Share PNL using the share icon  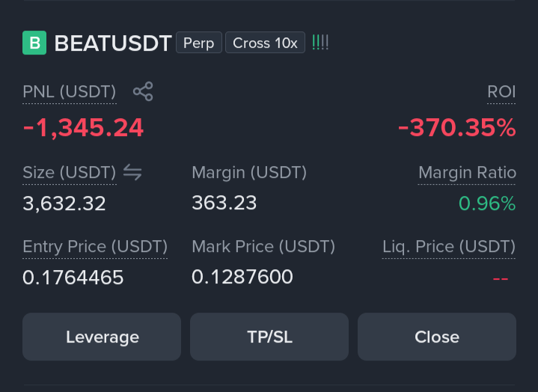(x=143, y=91)
